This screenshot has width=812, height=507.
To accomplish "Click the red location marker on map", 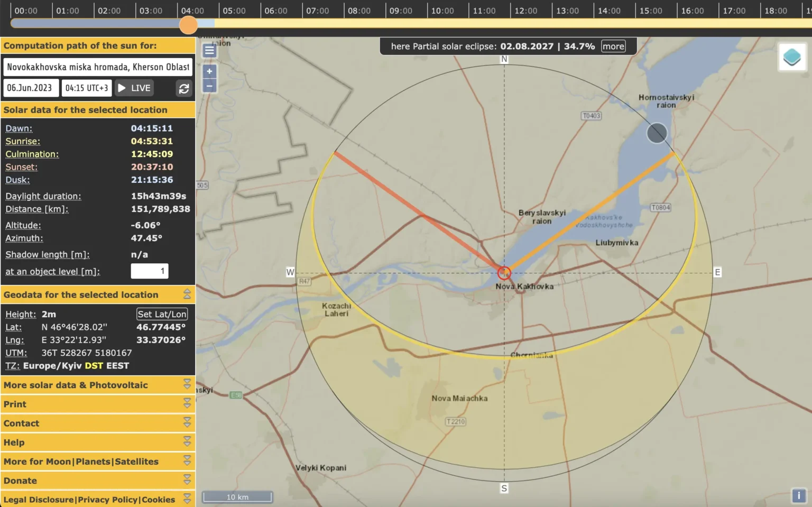I will point(504,273).
